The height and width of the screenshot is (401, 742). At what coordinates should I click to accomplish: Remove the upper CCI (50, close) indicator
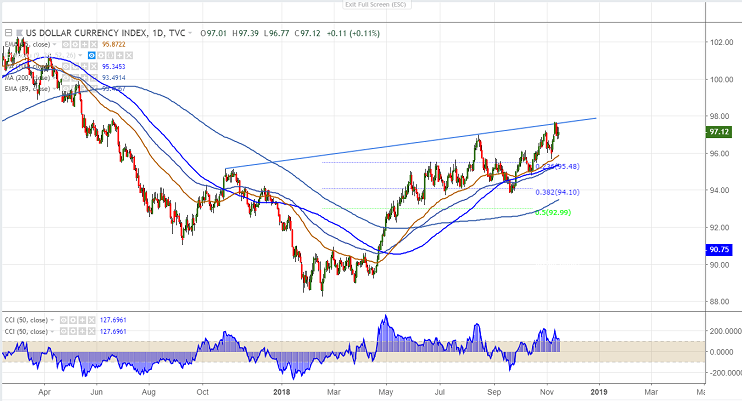coord(92,320)
